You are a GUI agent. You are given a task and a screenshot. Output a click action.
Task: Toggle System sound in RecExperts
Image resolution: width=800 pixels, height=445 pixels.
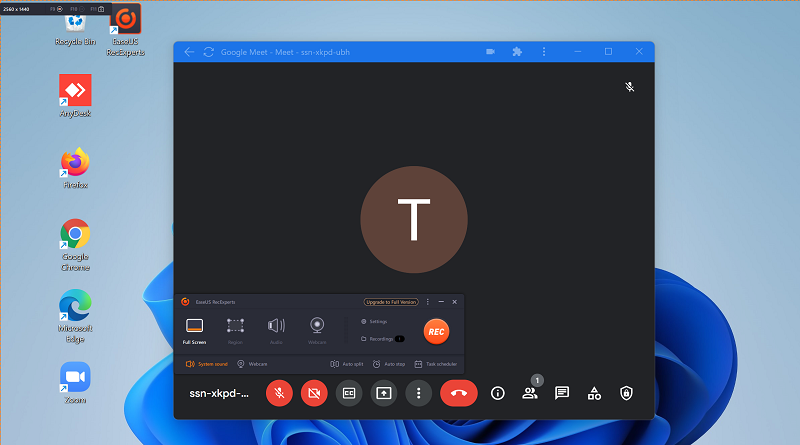pos(207,364)
